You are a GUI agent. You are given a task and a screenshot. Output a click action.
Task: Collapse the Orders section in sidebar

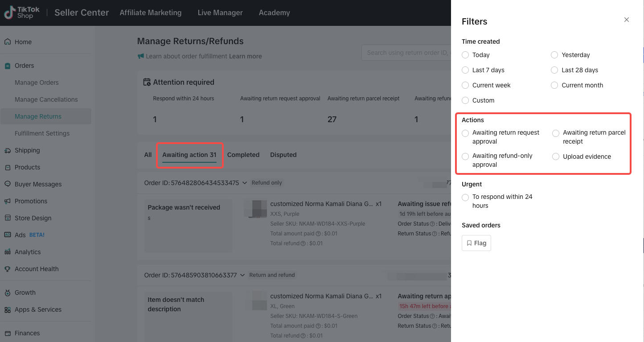coord(24,66)
